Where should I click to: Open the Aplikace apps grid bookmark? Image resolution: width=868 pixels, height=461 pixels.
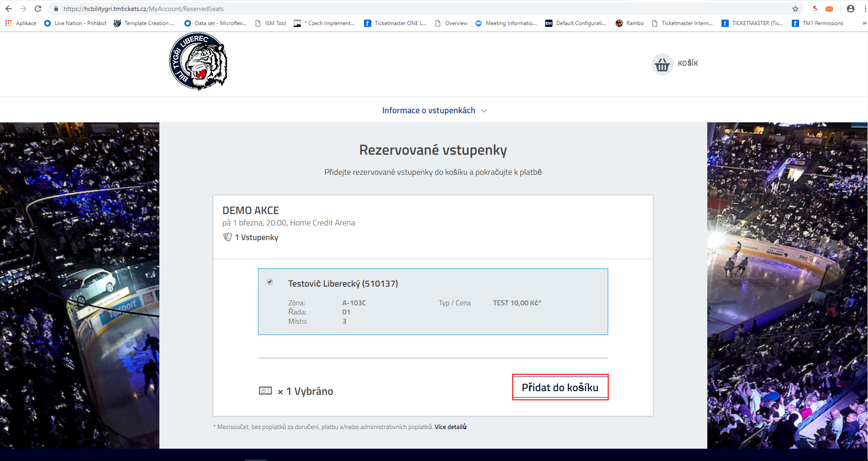[x=21, y=23]
